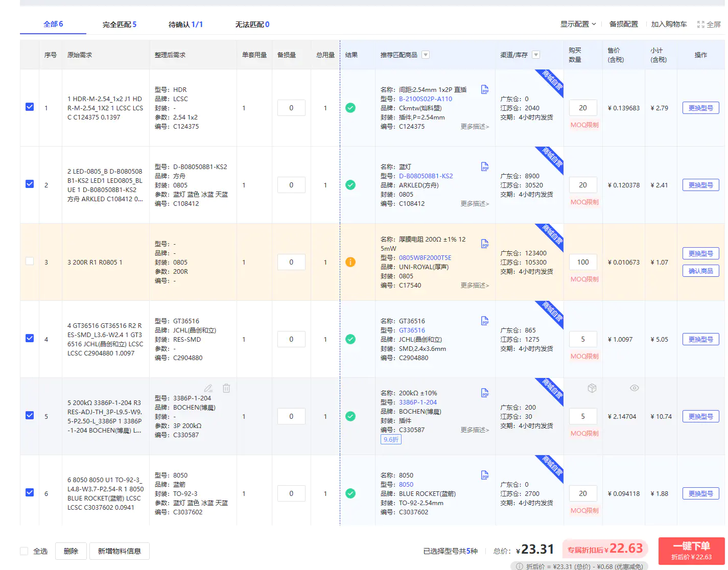Open PDF datasheet for the GT36516 product
Screen dimensions: 728x570
click(485, 321)
